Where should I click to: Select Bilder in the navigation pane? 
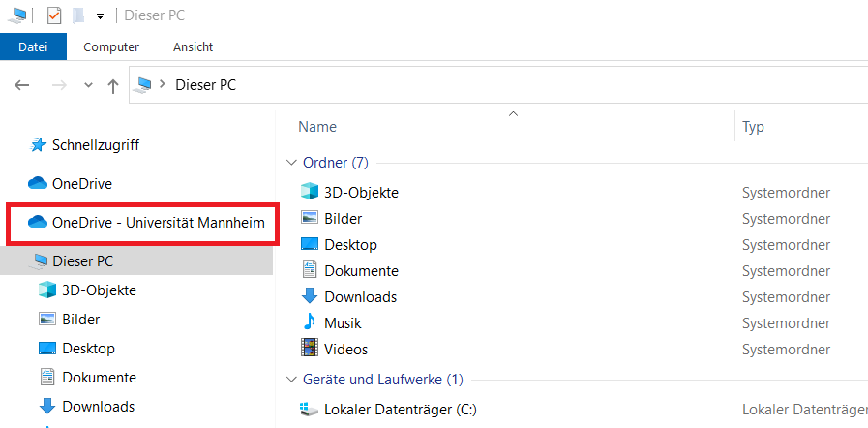(x=81, y=319)
